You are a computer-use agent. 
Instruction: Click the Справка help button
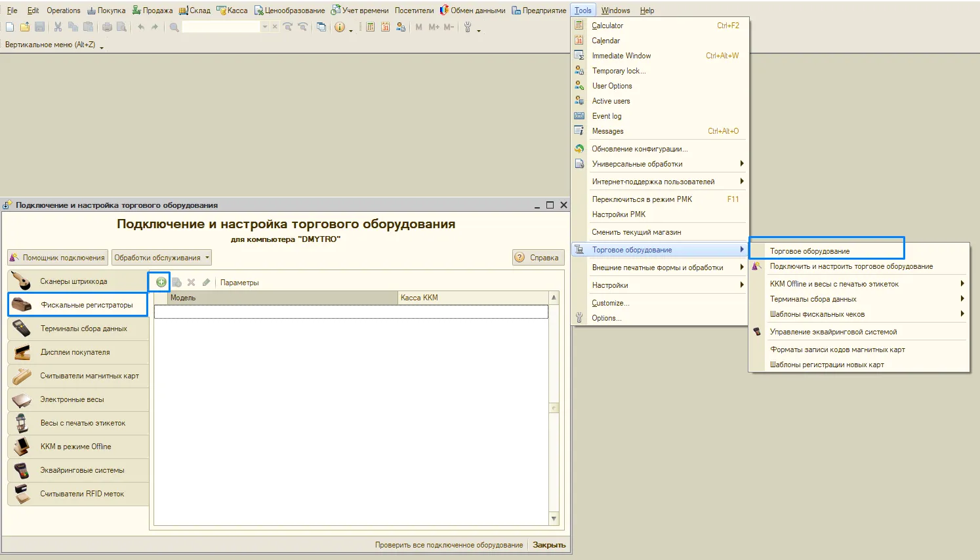click(x=537, y=258)
